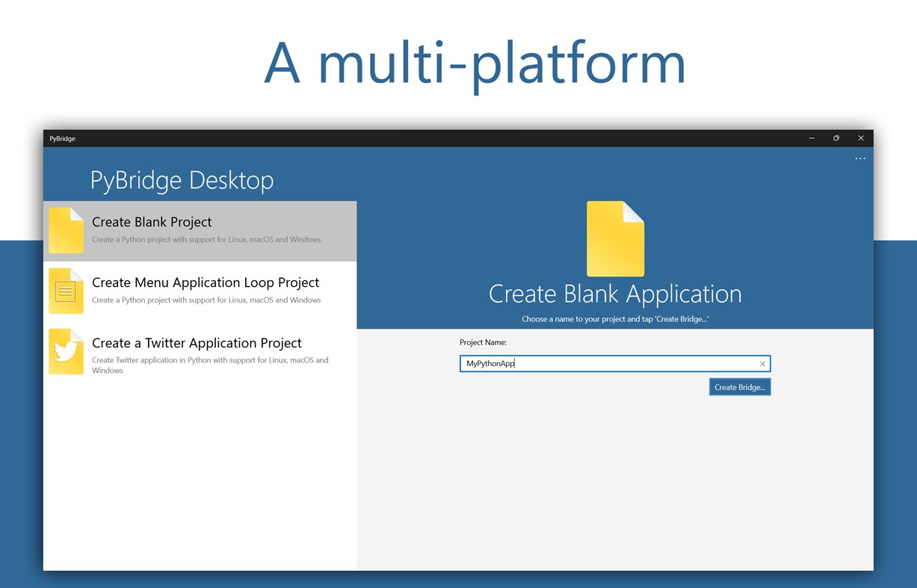Select Create Menu Application Loop Project

pyautogui.click(x=200, y=291)
